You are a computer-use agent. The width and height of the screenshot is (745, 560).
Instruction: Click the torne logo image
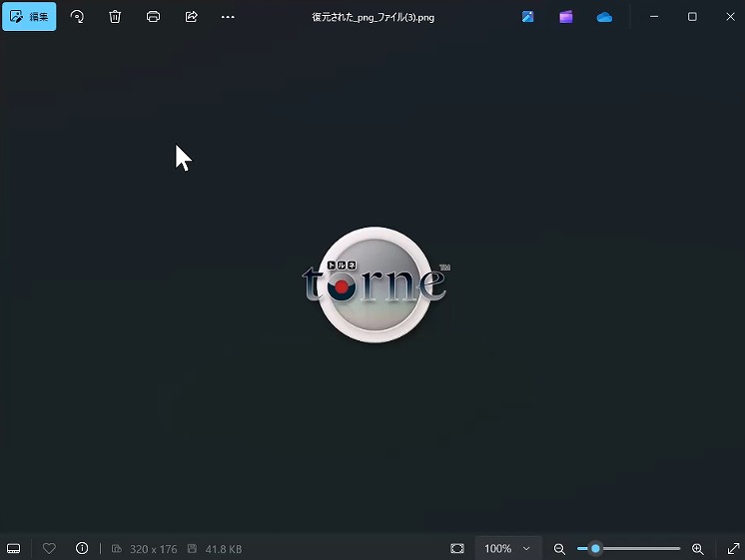375,284
